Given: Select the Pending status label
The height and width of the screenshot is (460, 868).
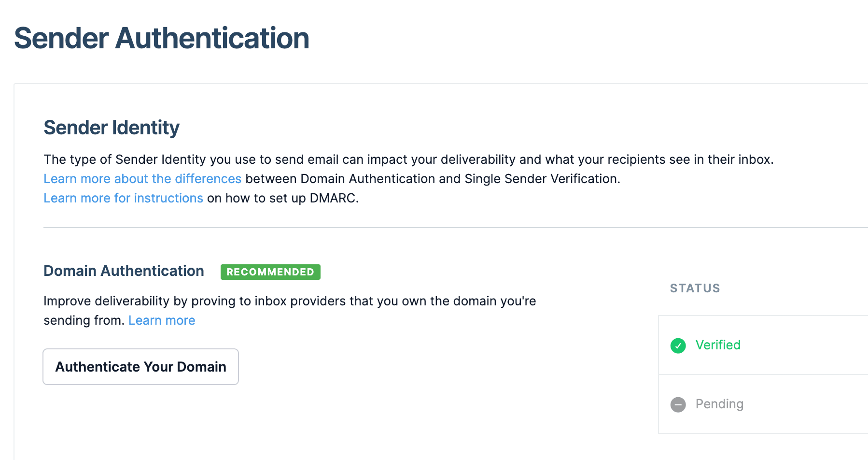Looking at the screenshot, I should tap(719, 404).
